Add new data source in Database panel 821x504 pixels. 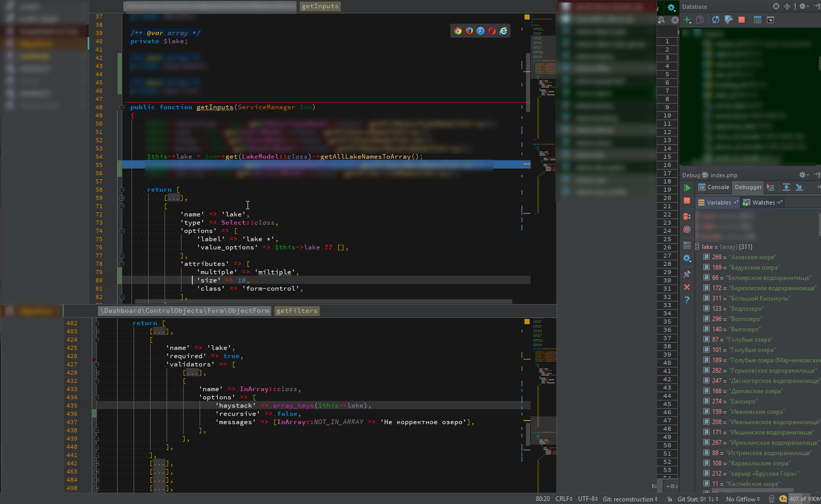pos(687,20)
